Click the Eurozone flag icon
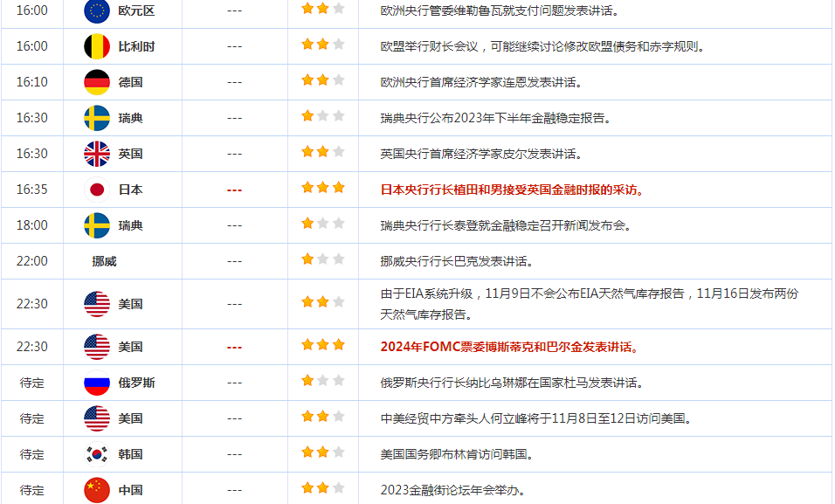 pos(97,10)
